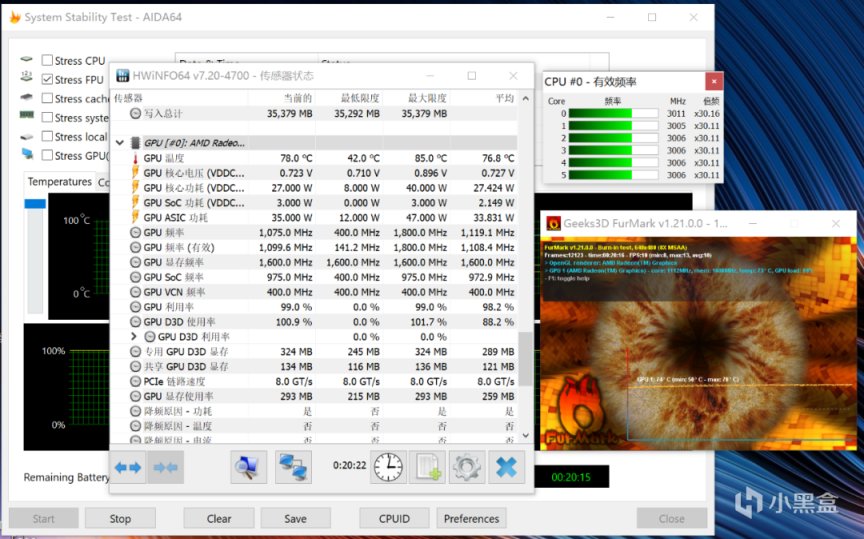Close the CPU #0 有效频率 panel
Image resolution: width=864 pixels, height=539 pixels.
point(714,82)
